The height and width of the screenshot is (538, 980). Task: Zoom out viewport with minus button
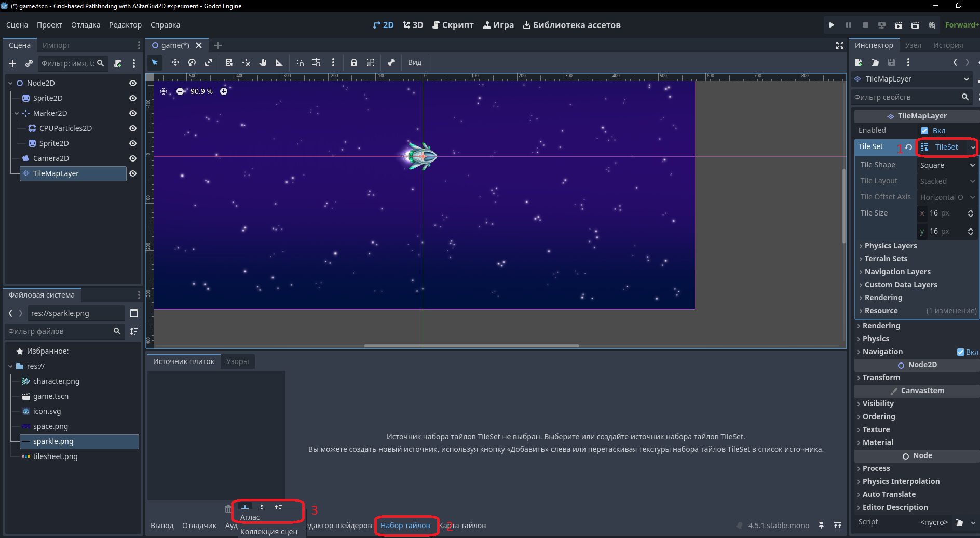coord(180,91)
